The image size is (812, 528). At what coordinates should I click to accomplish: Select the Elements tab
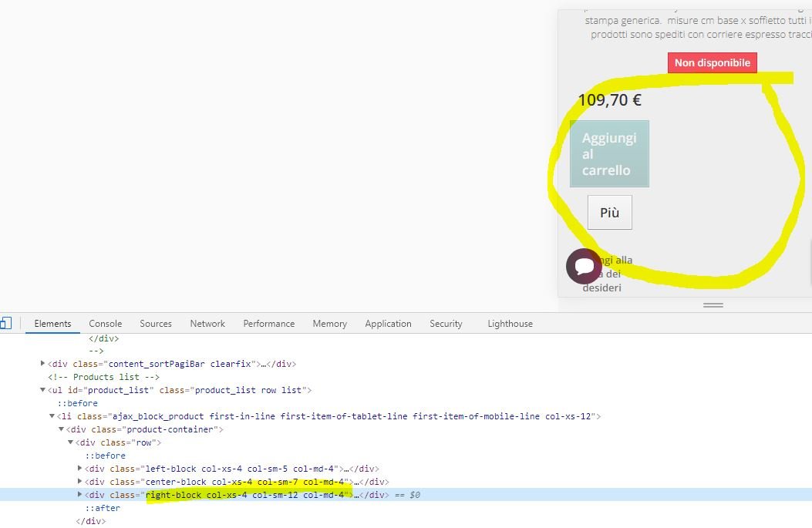coord(52,324)
